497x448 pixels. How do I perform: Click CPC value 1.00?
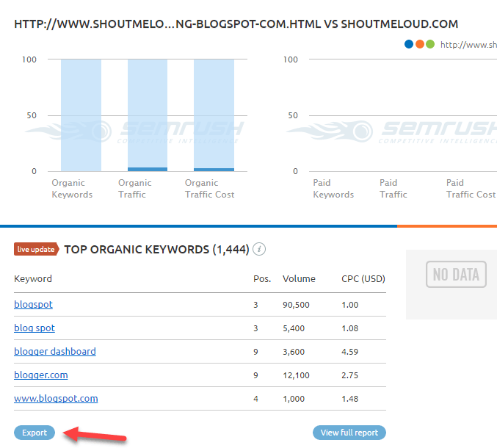(x=350, y=305)
